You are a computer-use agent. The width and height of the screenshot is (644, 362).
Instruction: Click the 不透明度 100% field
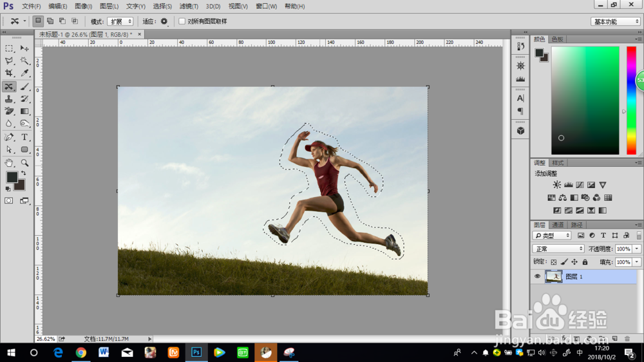point(623,249)
